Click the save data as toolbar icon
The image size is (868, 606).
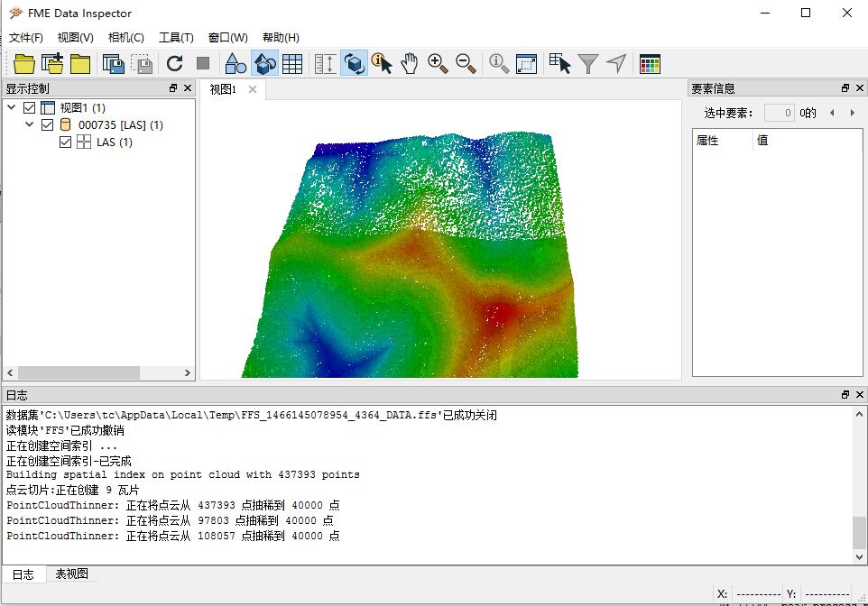pyautogui.click(x=114, y=64)
